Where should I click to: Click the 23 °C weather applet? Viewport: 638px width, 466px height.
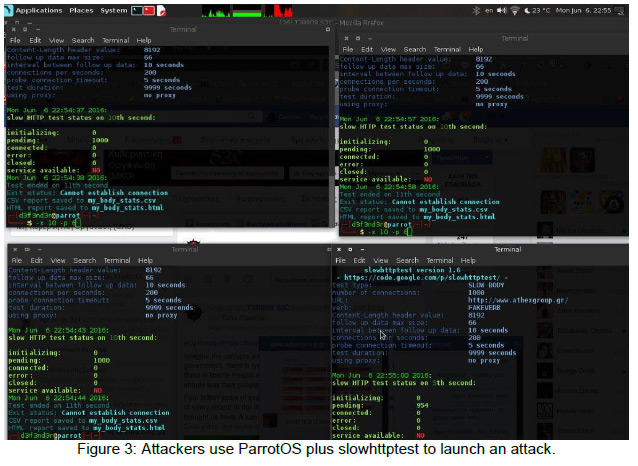[x=540, y=10]
